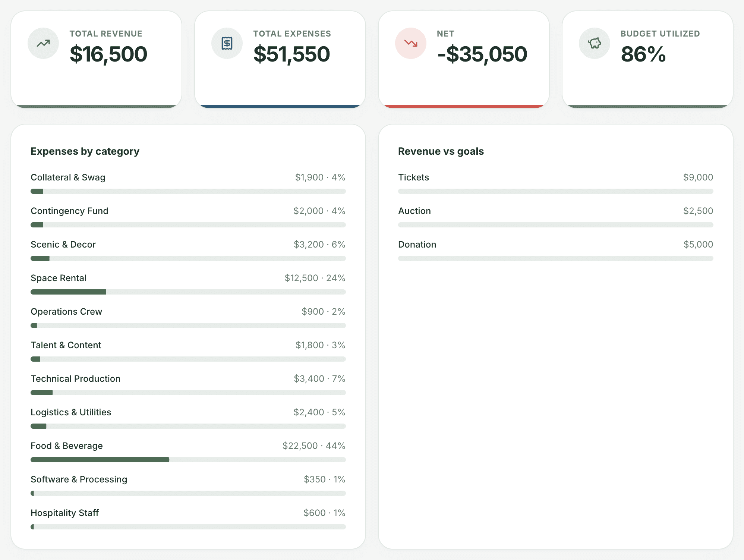Click the Hospitality Staff label
744x560 pixels.
click(64, 513)
